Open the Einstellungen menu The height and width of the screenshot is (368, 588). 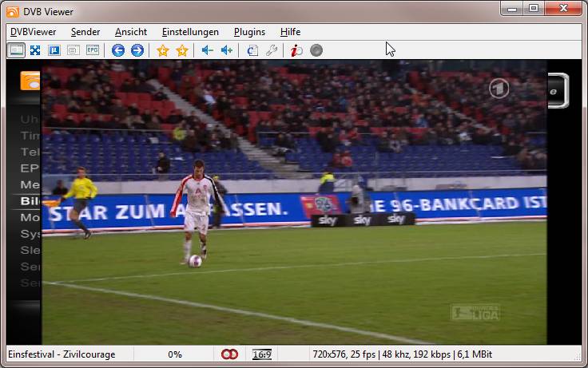tap(190, 32)
